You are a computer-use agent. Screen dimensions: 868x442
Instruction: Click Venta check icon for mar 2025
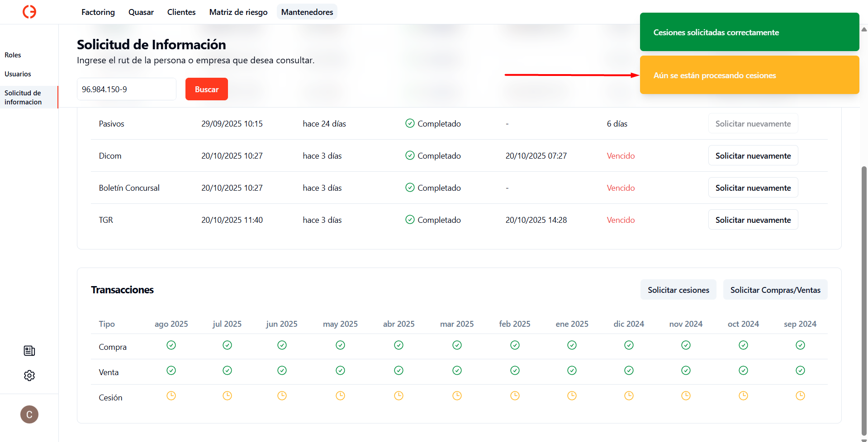pos(457,371)
